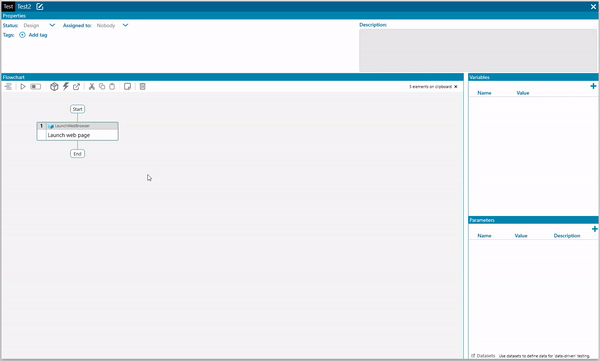The image size is (600, 361).
Task: Add a sticky note annotation
Action: pyautogui.click(x=127, y=87)
